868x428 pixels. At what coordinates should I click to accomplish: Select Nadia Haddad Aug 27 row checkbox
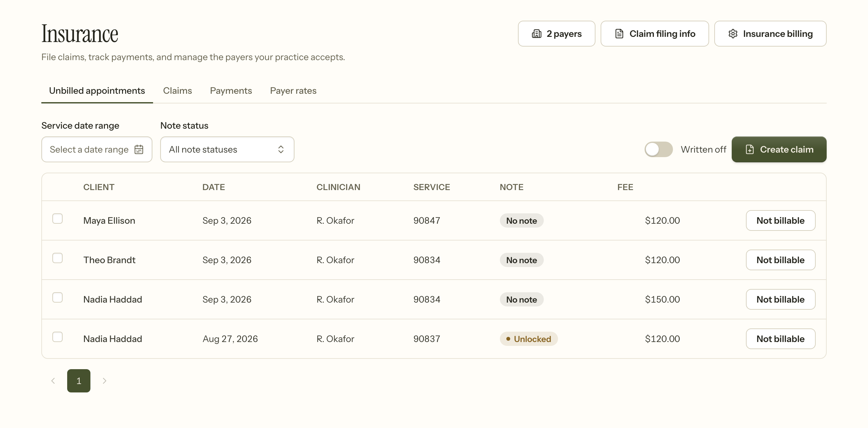(57, 337)
